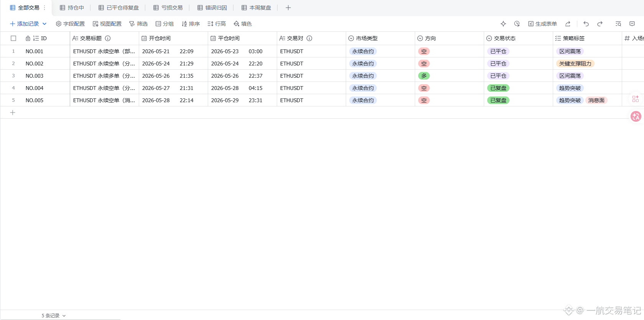Open the history clock icon in toolbar

(x=517, y=24)
